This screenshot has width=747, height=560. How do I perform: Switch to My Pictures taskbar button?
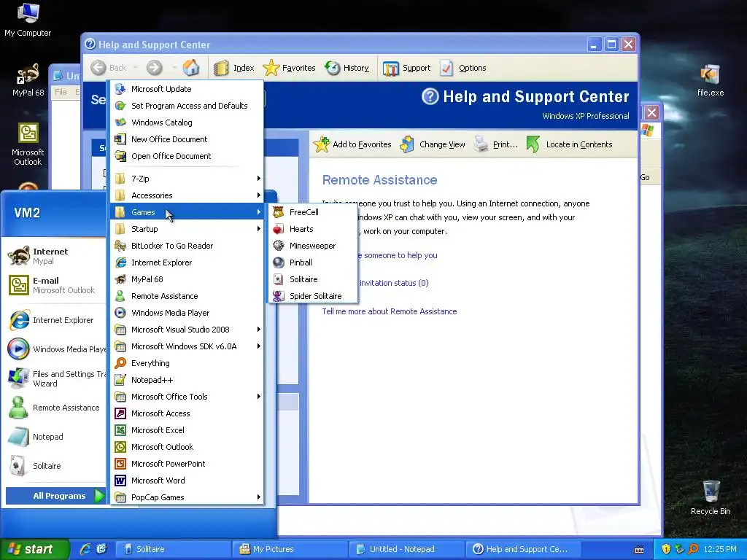pos(290,550)
